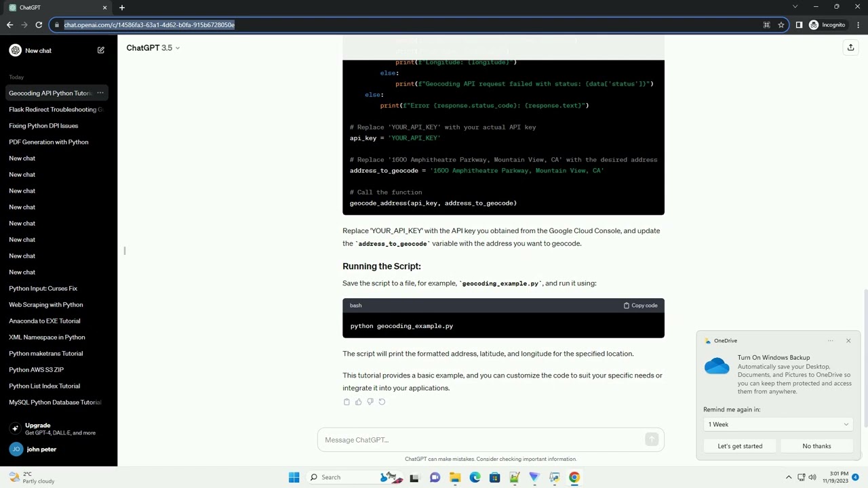Click the ChatGPT logo beside New chat
868x488 pixels.
tap(16, 50)
